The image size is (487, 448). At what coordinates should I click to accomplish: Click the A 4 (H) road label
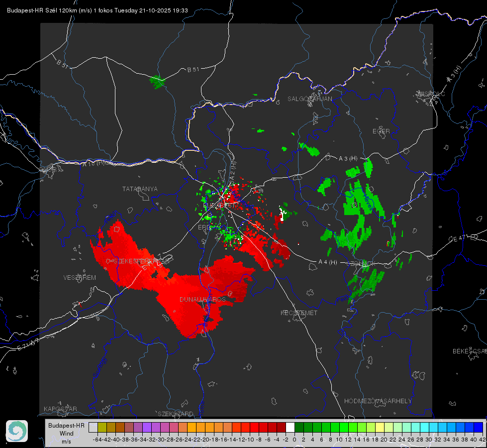point(328,262)
